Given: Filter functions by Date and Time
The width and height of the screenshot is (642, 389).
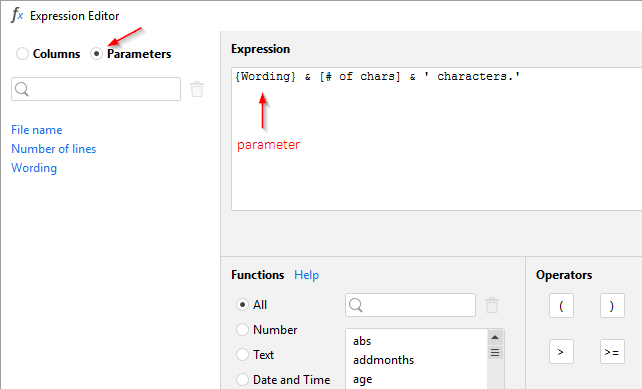Looking at the screenshot, I should click(242, 380).
